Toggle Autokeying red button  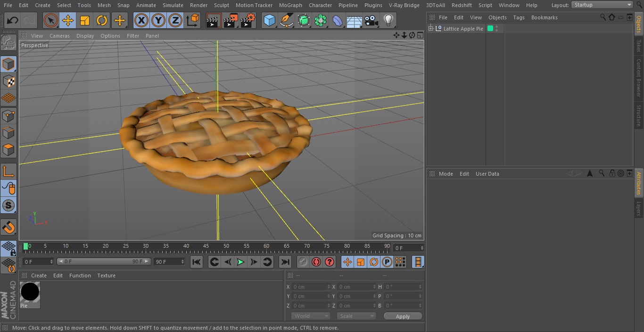pyautogui.click(x=316, y=262)
